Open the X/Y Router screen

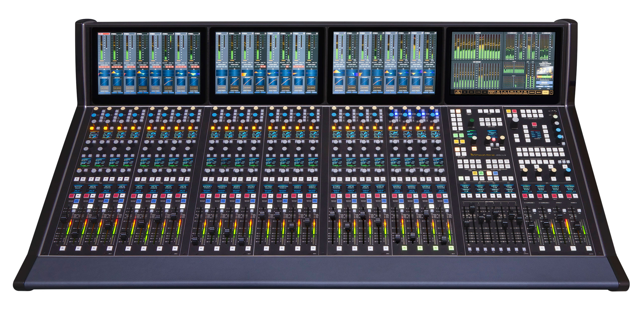pyautogui.click(x=505, y=92)
